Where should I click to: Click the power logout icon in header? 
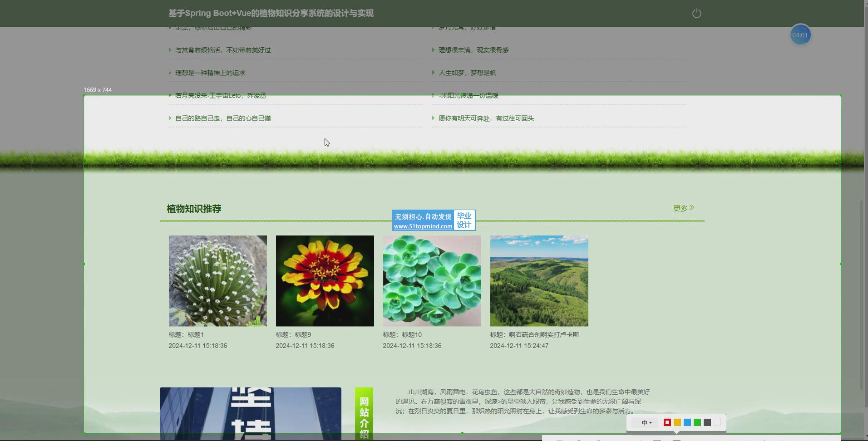tap(696, 14)
